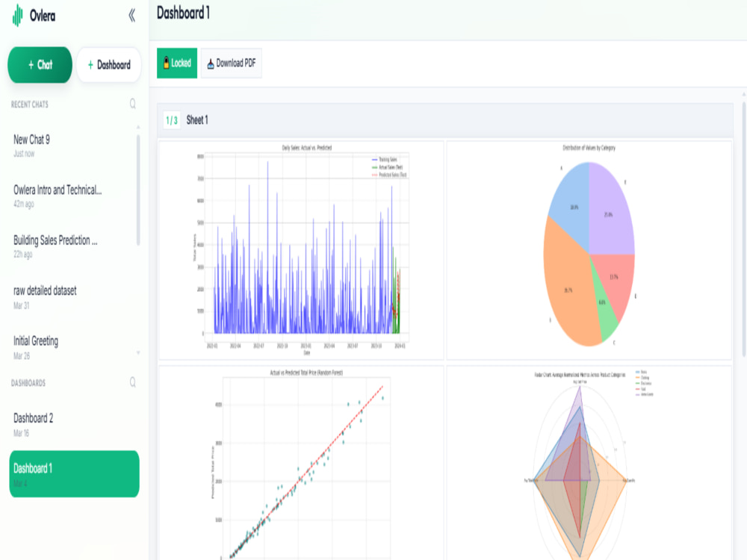Click the recent chats list scrollbar
This screenshot has height=560, width=747.
point(138,190)
